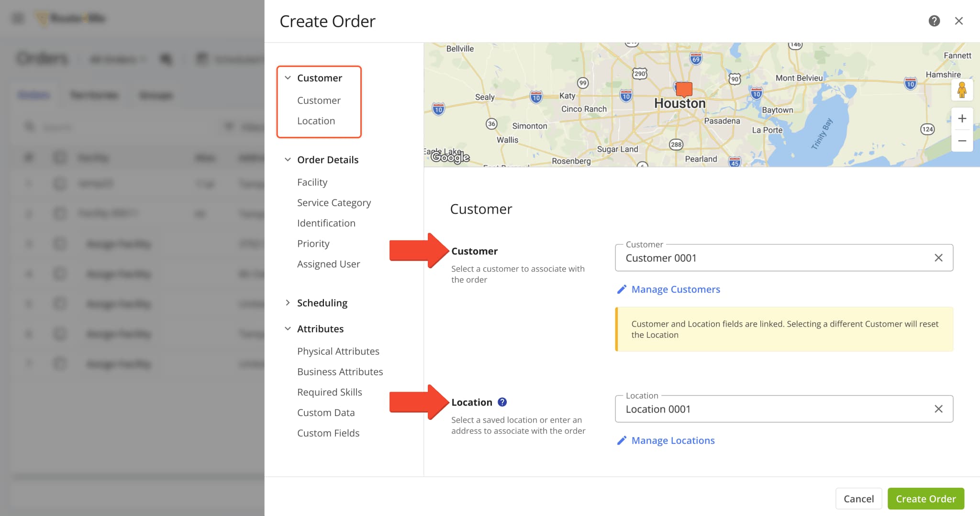Zoom out using the map minus icon
Screen dimensions: 980x516
point(962,141)
